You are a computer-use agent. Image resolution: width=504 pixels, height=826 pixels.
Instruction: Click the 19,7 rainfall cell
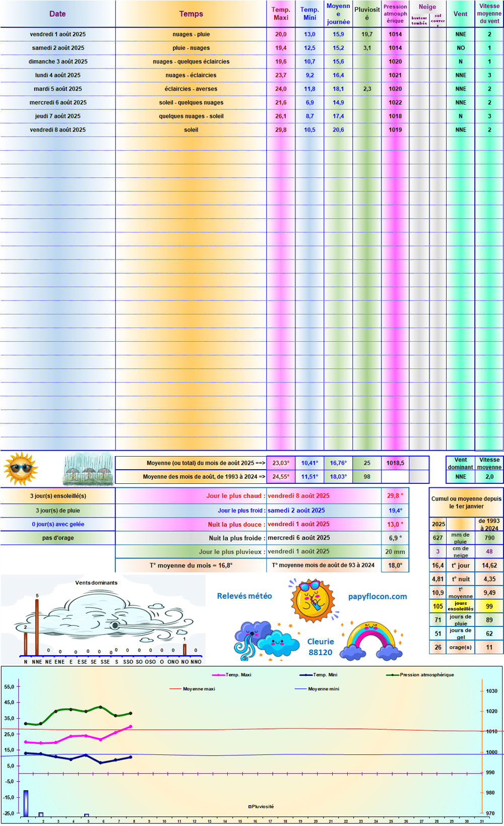tap(367, 34)
